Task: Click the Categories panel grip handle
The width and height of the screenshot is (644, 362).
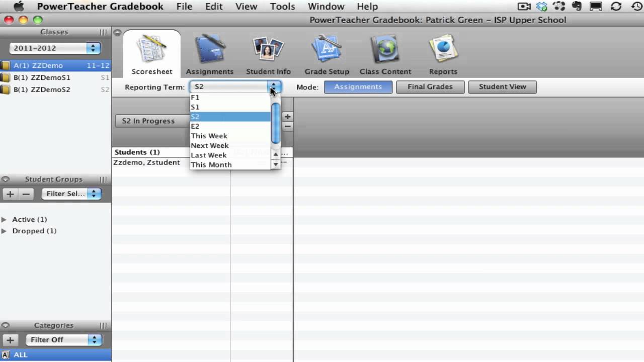Action: (x=103, y=325)
